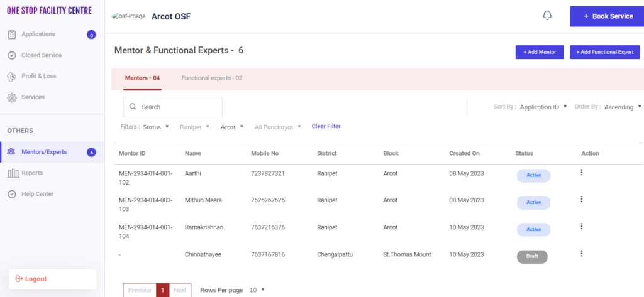Click into the mentor Search field
Image resolution: width=644 pixels, height=297 pixels.
pos(172,107)
